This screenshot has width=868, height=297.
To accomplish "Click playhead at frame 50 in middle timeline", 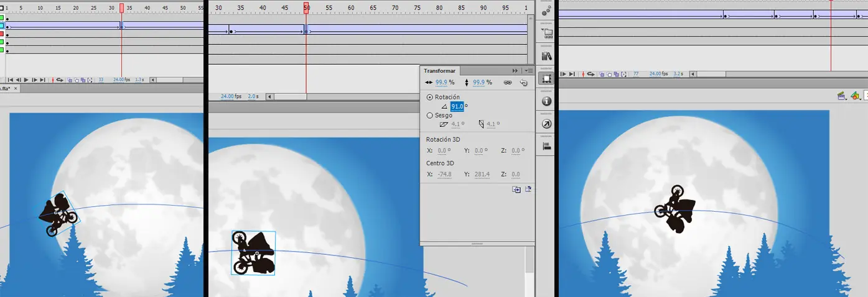I will (x=306, y=7).
